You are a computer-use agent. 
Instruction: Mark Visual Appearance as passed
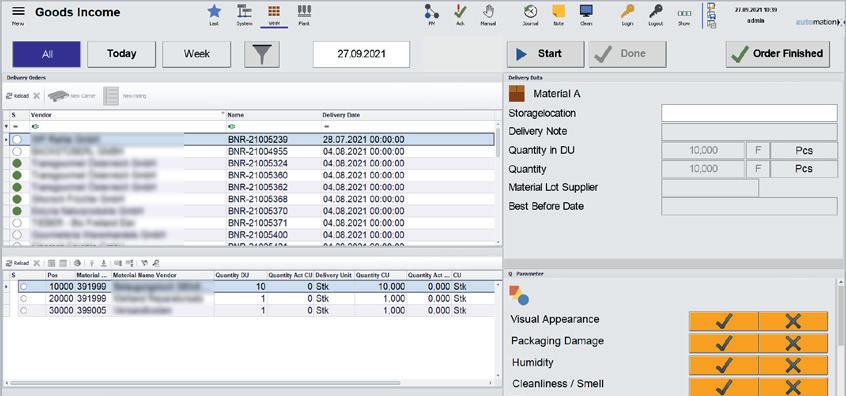click(x=724, y=322)
